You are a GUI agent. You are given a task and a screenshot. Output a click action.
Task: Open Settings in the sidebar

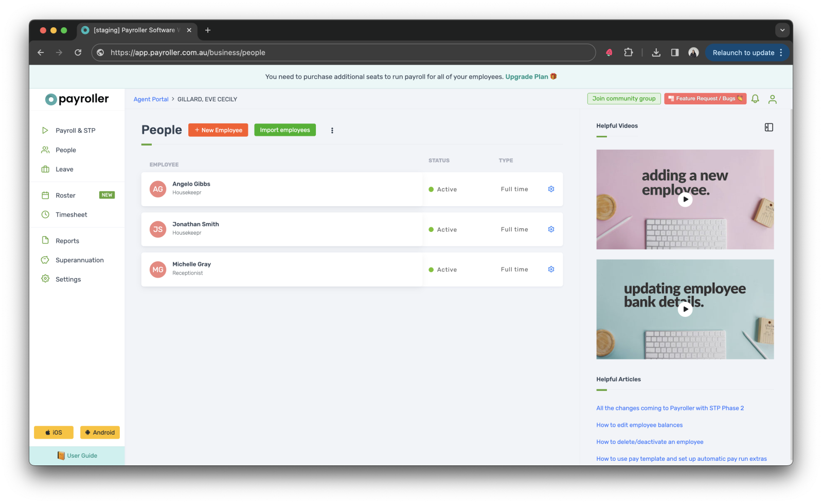(x=68, y=279)
